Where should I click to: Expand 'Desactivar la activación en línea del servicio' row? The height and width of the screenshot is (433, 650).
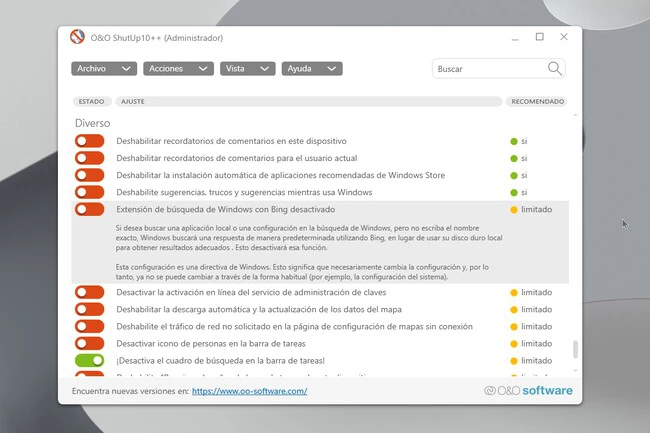(x=251, y=292)
